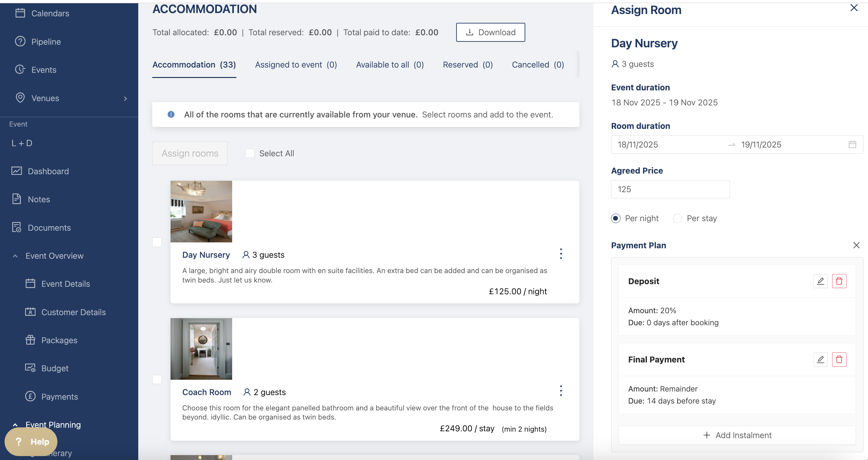
Task: Collapse the Event Overview section
Action: [x=15, y=256]
